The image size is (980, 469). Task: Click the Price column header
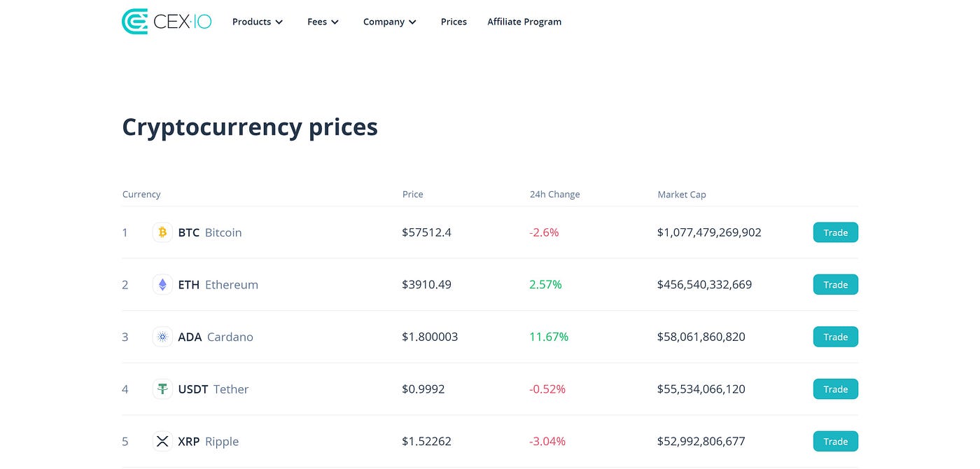pos(413,195)
